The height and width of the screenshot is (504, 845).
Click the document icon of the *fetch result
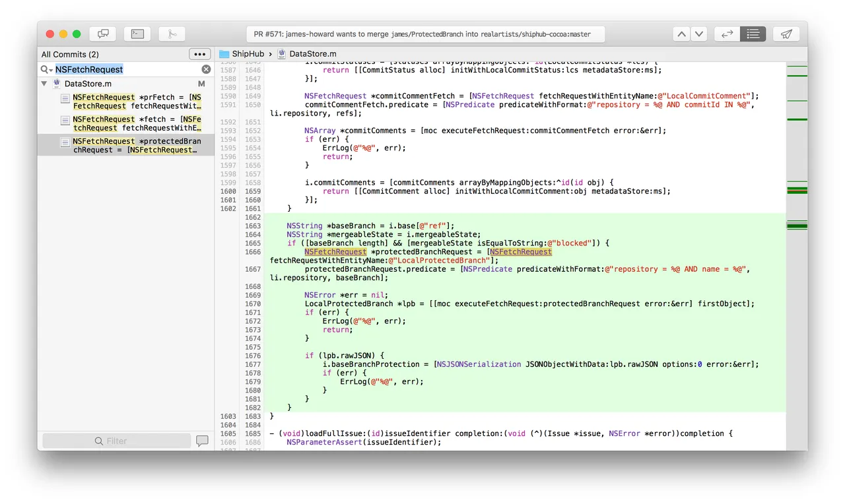65,120
